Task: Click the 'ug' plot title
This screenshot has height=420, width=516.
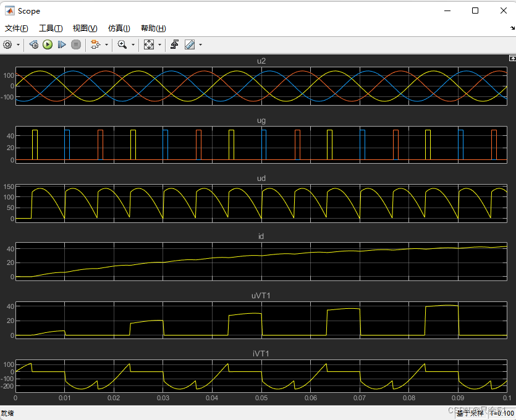Action: [x=261, y=120]
